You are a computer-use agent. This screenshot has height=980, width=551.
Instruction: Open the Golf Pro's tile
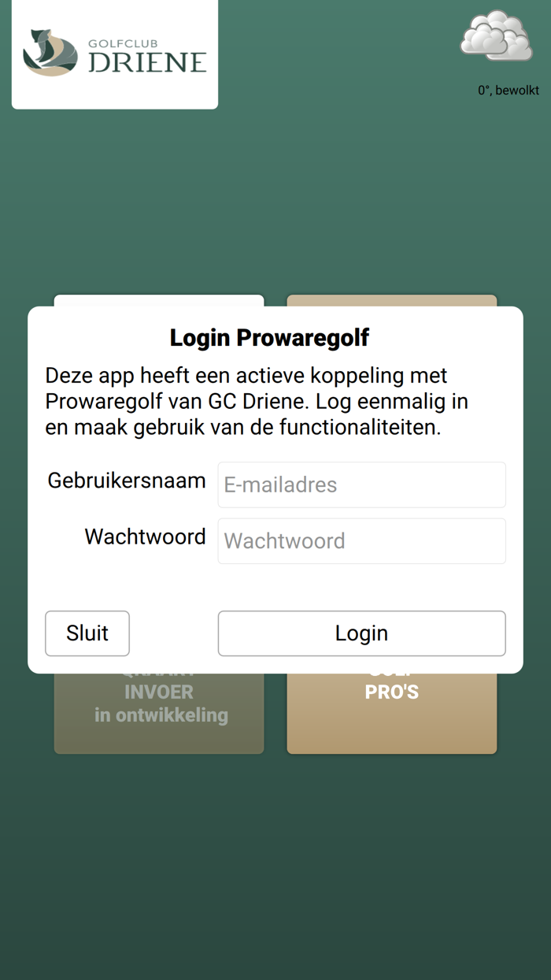click(392, 713)
